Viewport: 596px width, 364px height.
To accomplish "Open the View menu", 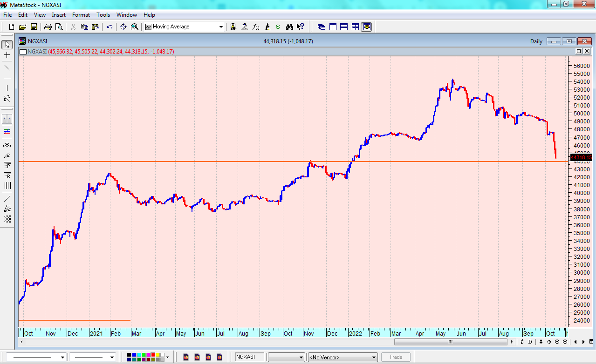I will point(40,15).
